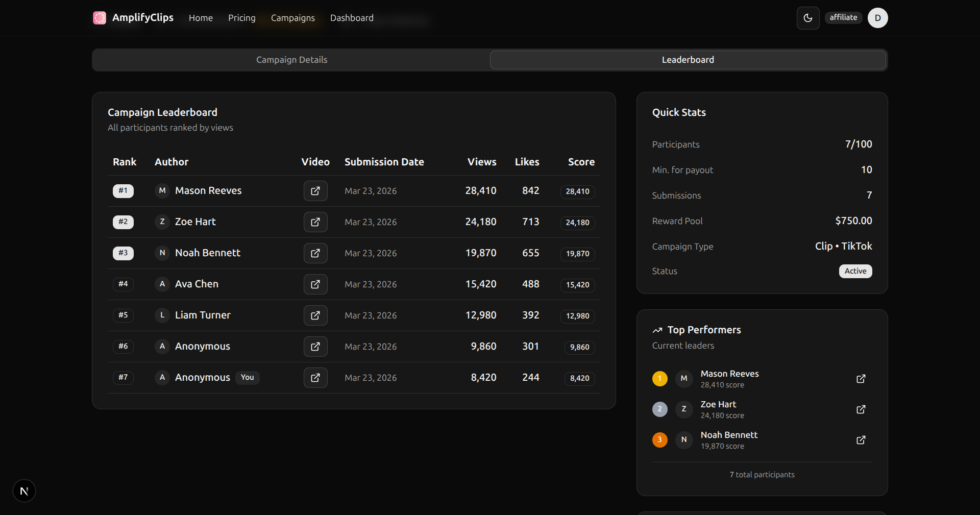This screenshot has width=980, height=515.
Task: Click the Clip • TikTok campaign type
Action: (844, 247)
